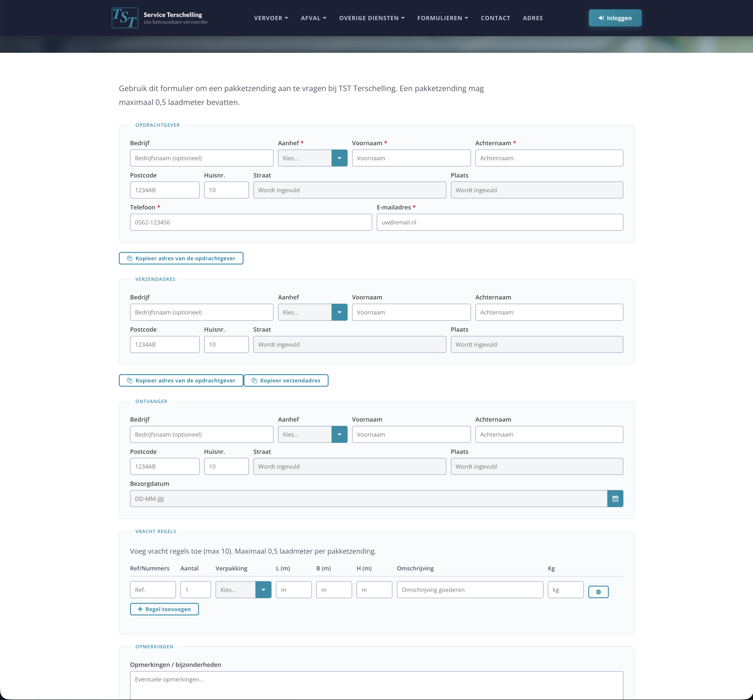Click the Inloggen button
Screen dimensions: 753x700
[x=615, y=18]
